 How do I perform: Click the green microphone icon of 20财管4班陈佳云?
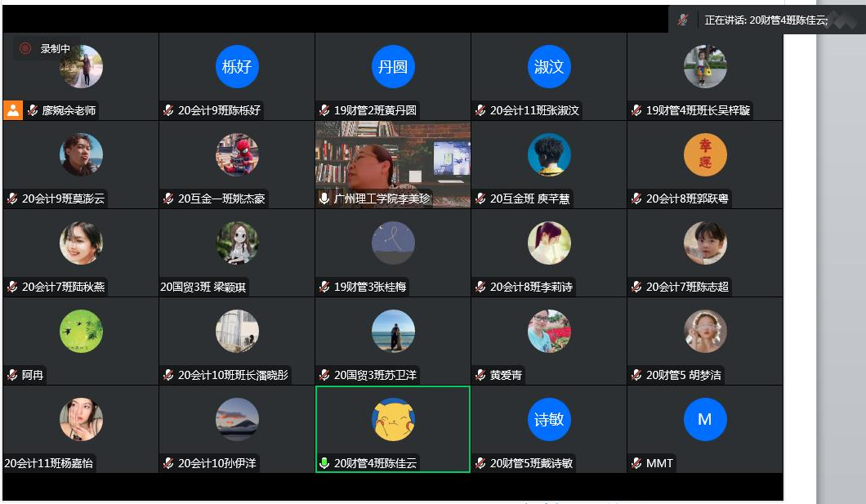[324, 463]
